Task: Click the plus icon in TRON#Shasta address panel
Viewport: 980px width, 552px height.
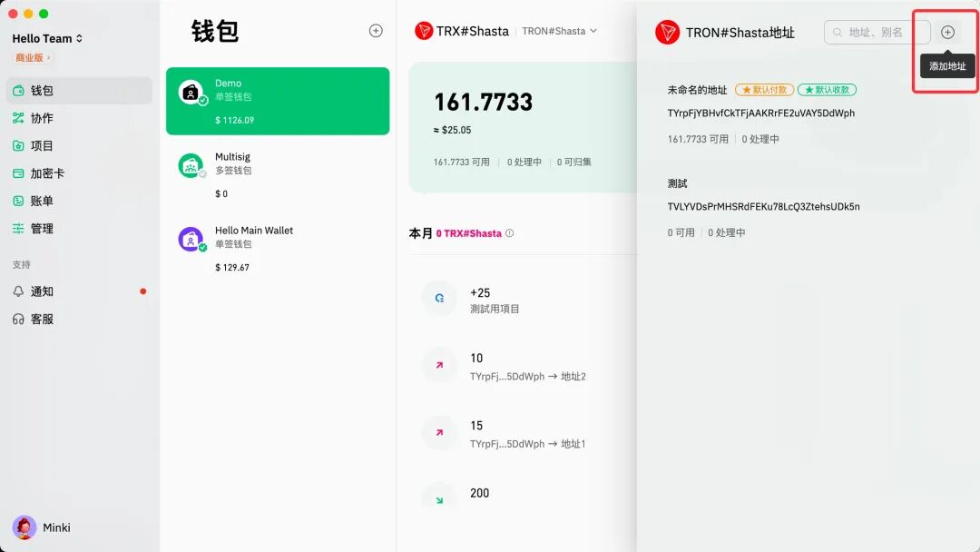Action: 946,32
